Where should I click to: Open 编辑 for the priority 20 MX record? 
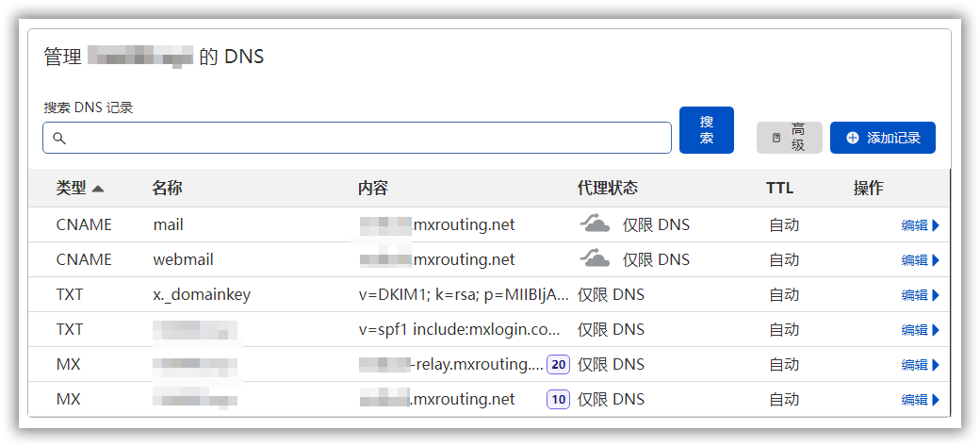click(x=921, y=365)
